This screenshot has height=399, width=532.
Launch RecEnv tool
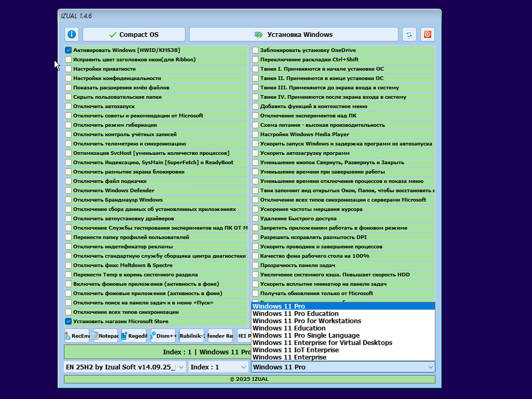[77, 336]
